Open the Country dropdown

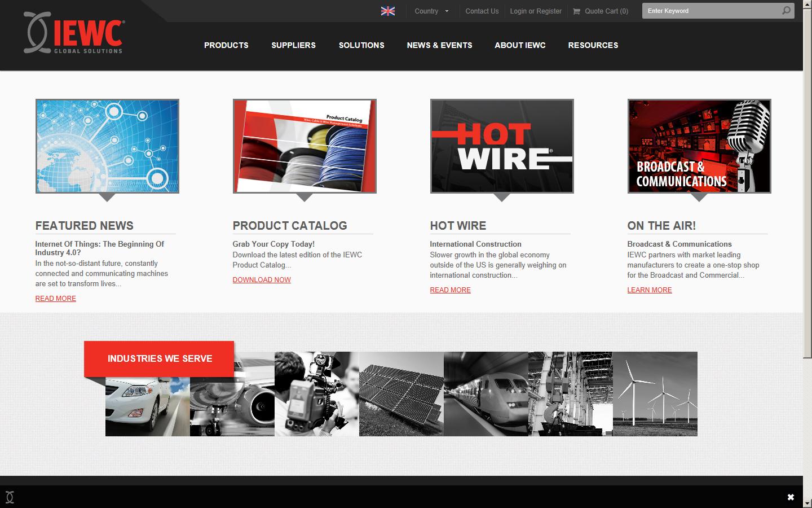pos(431,11)
